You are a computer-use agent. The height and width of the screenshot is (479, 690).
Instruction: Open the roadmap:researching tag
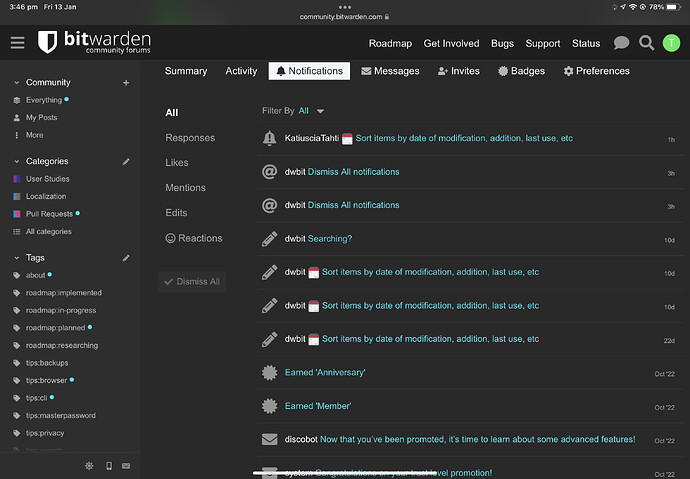pos(62,346)
